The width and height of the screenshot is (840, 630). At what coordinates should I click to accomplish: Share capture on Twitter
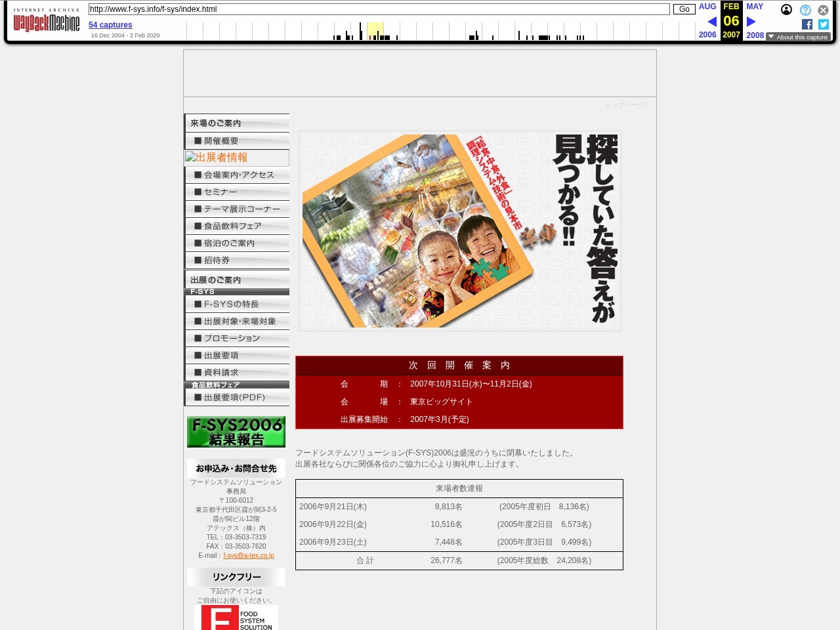click(824, 24)
